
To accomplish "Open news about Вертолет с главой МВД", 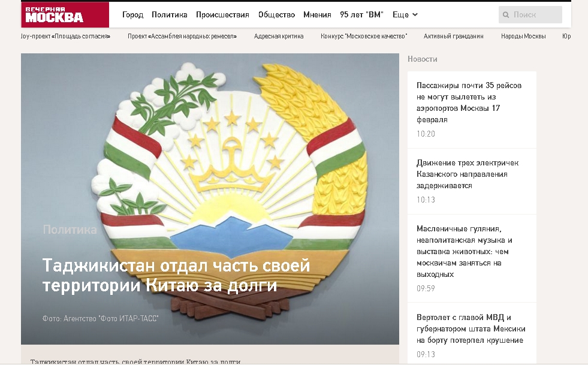I will tap(471, 328).
